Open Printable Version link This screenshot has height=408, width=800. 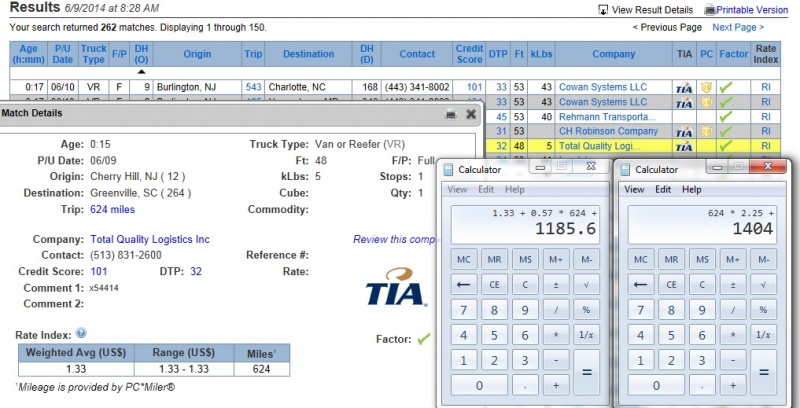752,10
